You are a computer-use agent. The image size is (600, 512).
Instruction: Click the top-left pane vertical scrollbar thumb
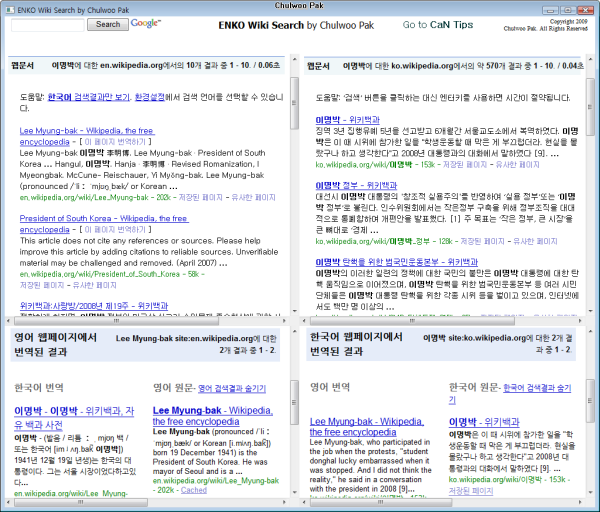(294, 103)
